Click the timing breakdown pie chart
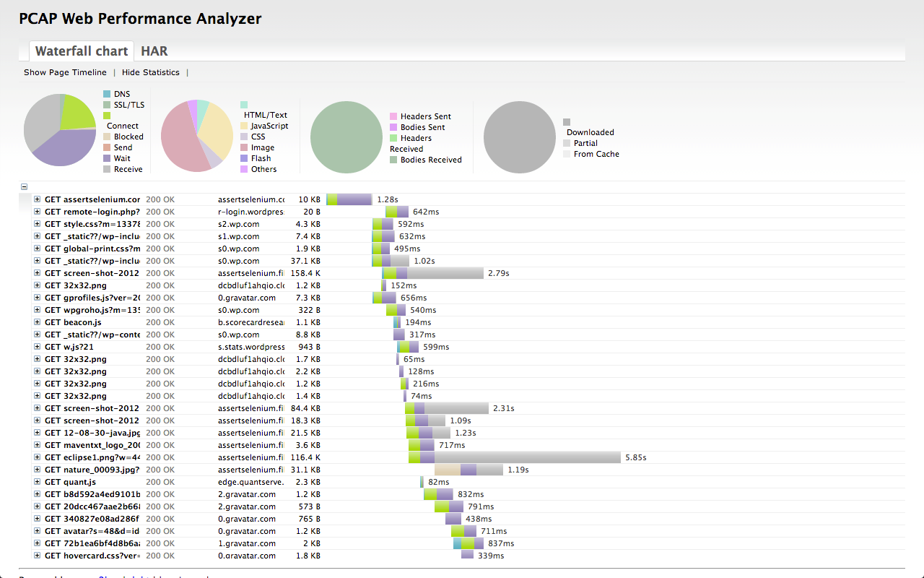The image size is (924, 578). (60, 130)
